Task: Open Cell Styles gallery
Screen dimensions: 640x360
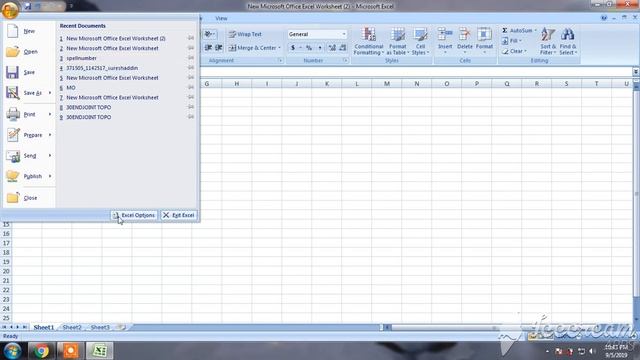Action: [420, 41]
